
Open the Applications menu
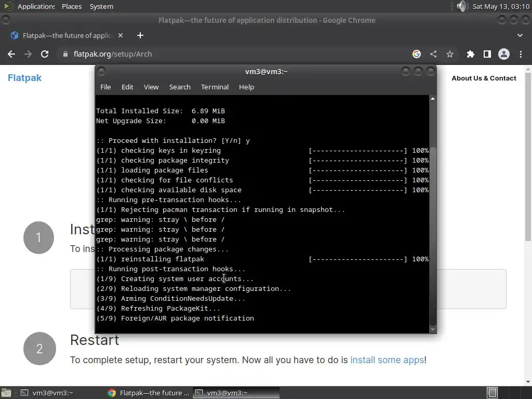tap(36, 6)
